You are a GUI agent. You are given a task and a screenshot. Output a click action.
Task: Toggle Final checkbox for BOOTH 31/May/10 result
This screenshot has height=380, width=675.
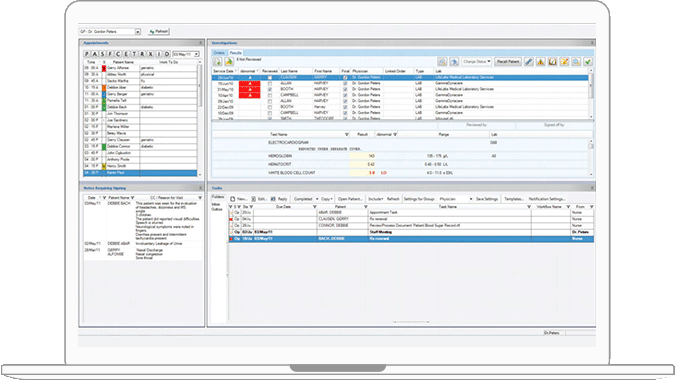click(x=345, y=89)
